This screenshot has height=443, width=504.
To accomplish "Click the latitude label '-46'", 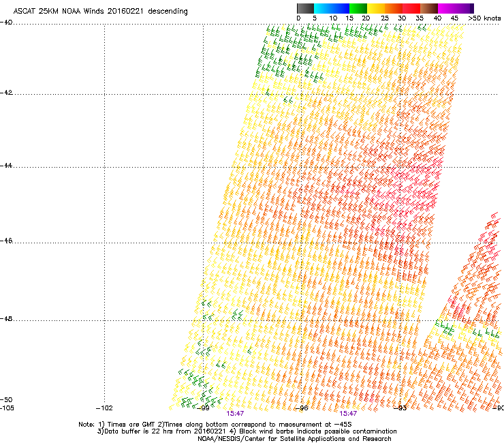I will 6,241.
